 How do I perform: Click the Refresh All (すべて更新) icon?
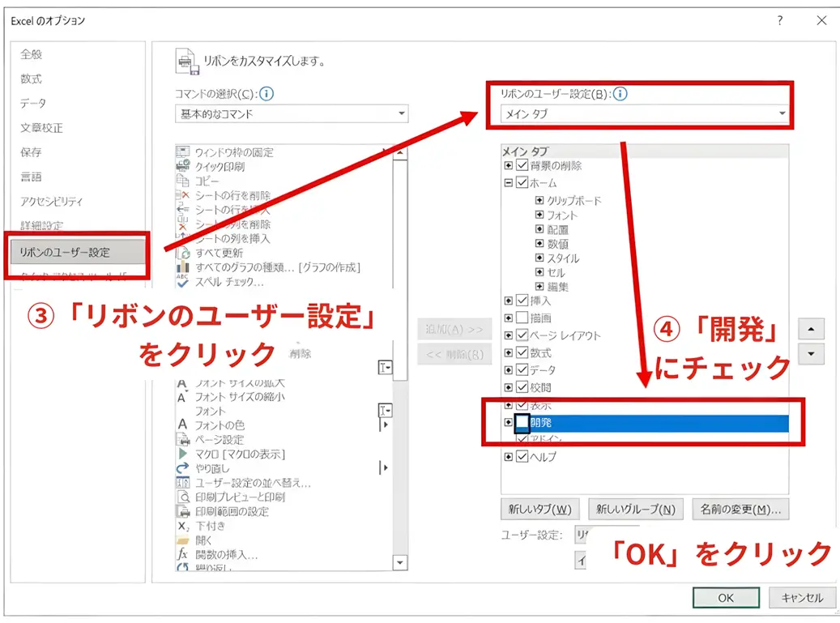pyautogui.click(x=184, y=252)
